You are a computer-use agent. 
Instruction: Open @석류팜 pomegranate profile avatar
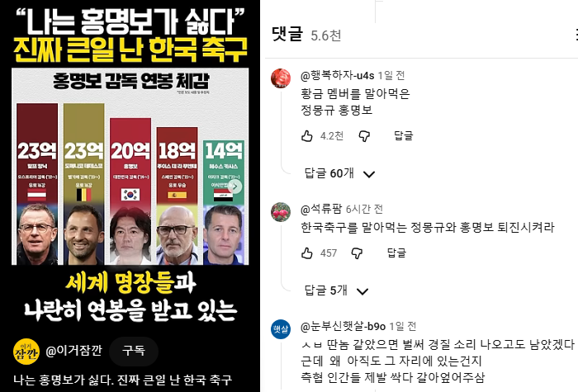coord(281,212)
